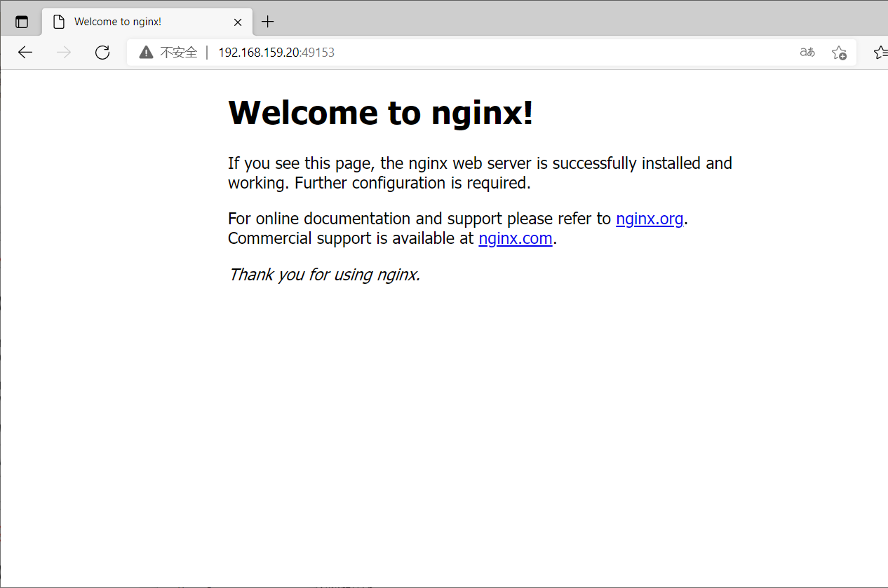
Task: Click the 'Commercial support is available at' text
Action: tap(351, 238)
